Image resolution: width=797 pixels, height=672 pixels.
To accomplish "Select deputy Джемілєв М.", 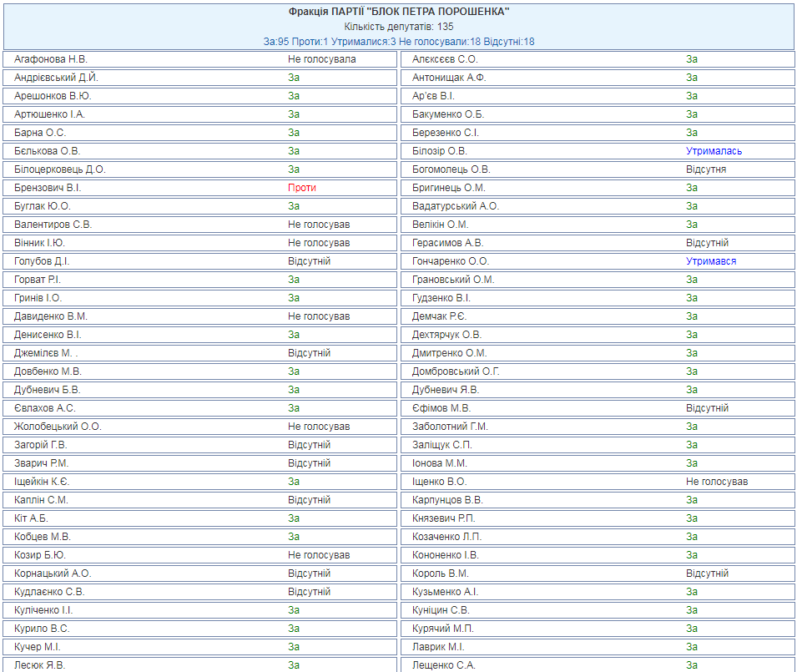I will pyautogui.click(x=47, y=353).
